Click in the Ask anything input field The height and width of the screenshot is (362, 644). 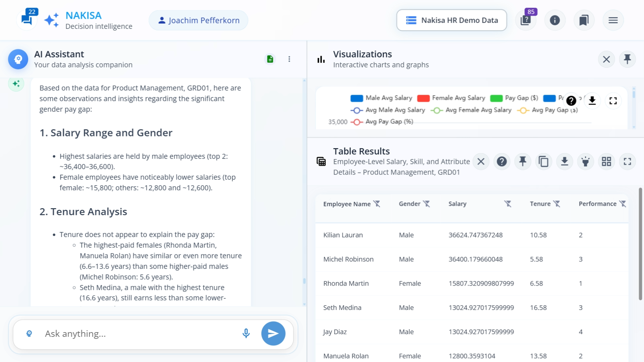point(134,334)
